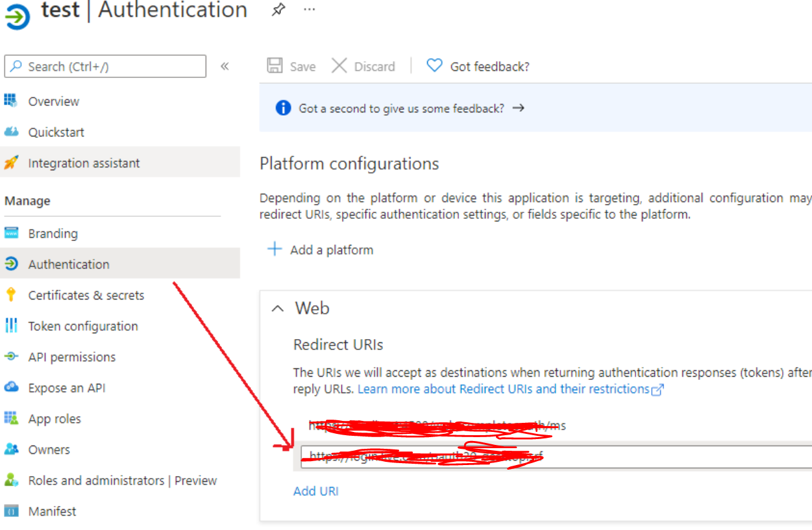
Task: Open Token configuration page
Action: [82, 326]
